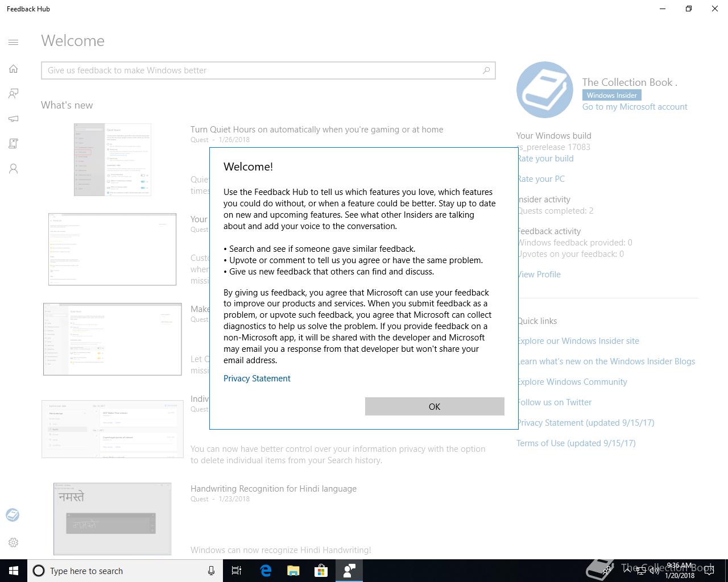Screen dimensions: 728x582
Task: Open the hamburger navigation menu
Action: pyautogui.click(x=14, y=42)
